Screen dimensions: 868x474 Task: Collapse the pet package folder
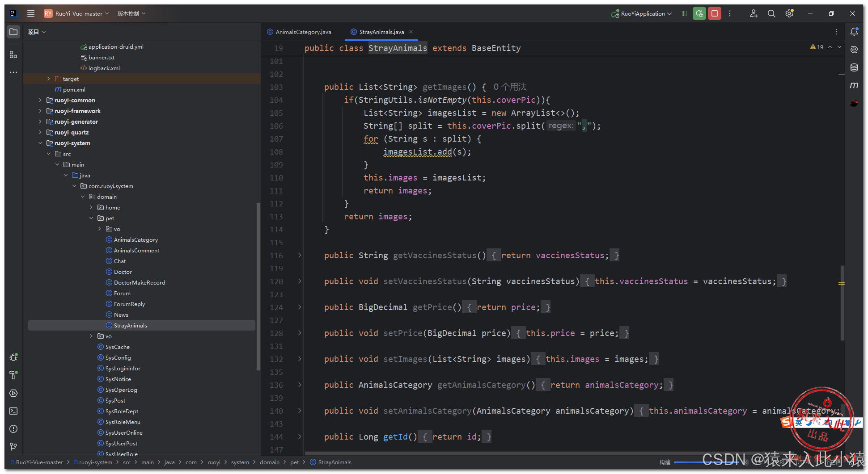point(91,218)
